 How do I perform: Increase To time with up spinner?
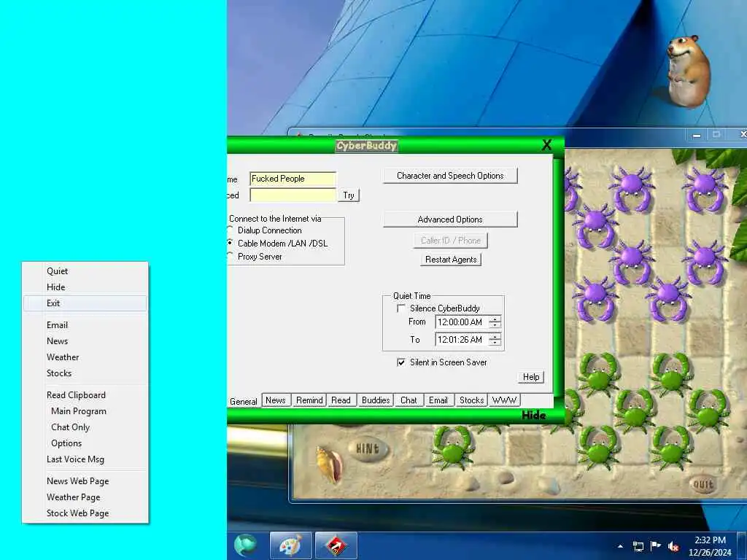495,336
